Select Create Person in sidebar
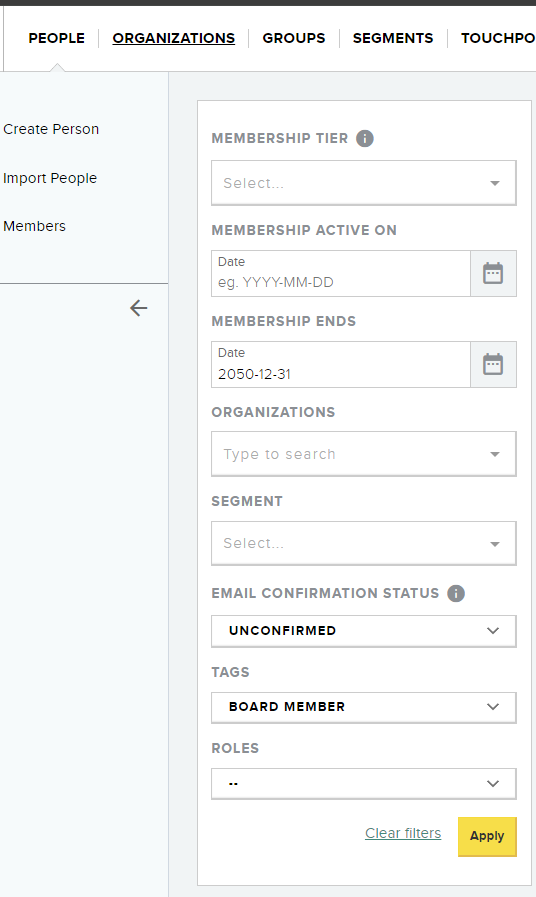 coord(51,129)
